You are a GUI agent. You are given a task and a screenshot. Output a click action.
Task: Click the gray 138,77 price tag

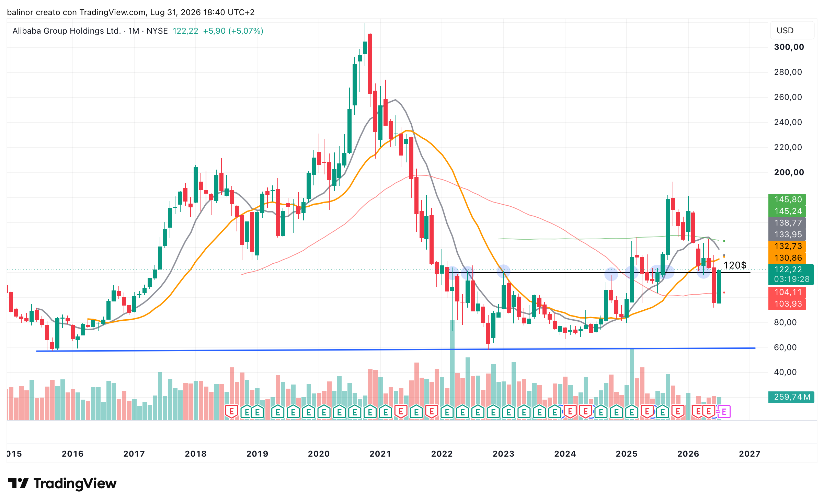coord(787,223)
